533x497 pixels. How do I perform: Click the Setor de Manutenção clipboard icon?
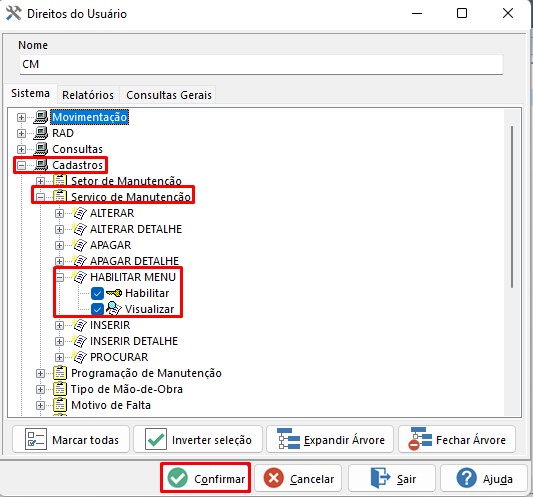coord(60,181)
